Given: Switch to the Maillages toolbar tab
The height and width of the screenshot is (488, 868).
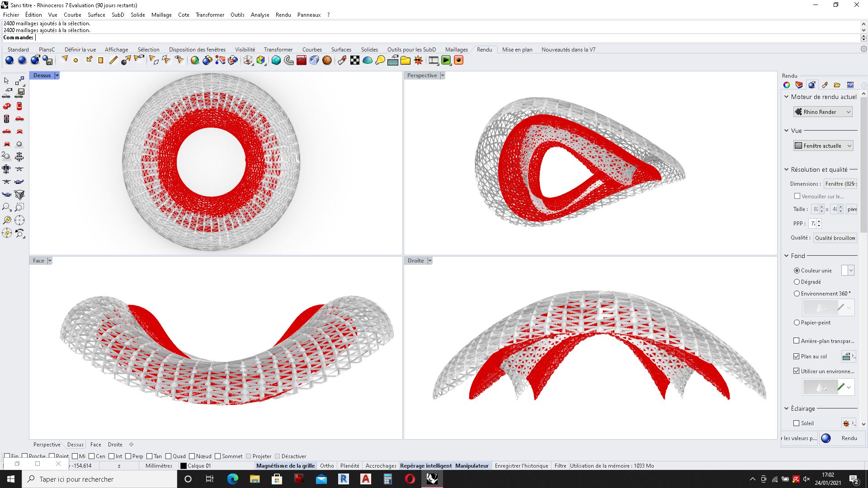Looking at the screenshot, I should (x=456, y=50).
